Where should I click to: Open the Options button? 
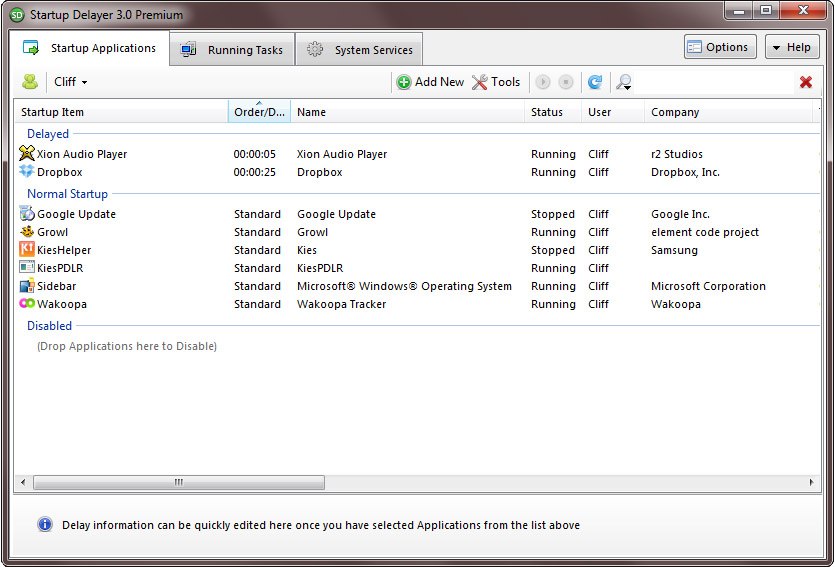(x=720, y=47)
